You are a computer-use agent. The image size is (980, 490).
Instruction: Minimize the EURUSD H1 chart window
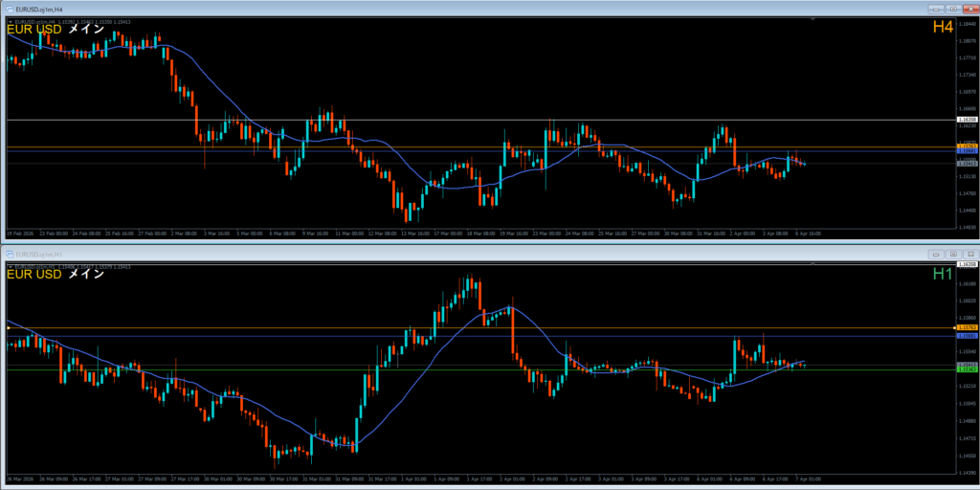click(x=936, y=254)
